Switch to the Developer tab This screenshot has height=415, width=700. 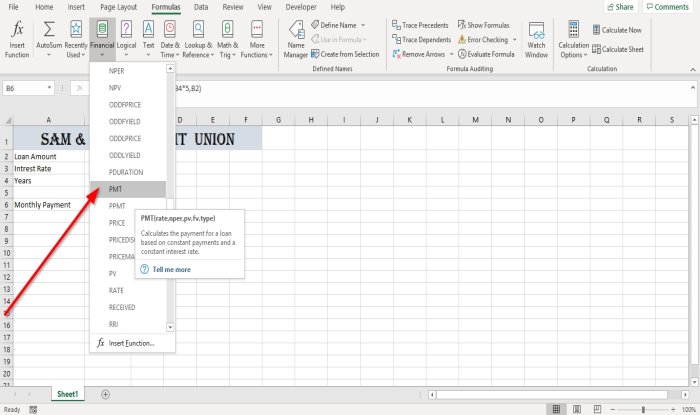[301, 7]
